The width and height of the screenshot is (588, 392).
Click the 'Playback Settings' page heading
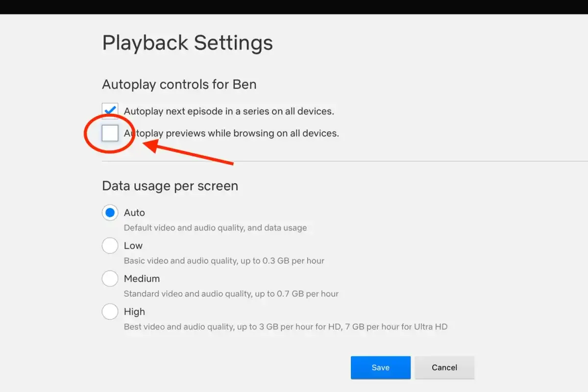click(187, 43)
